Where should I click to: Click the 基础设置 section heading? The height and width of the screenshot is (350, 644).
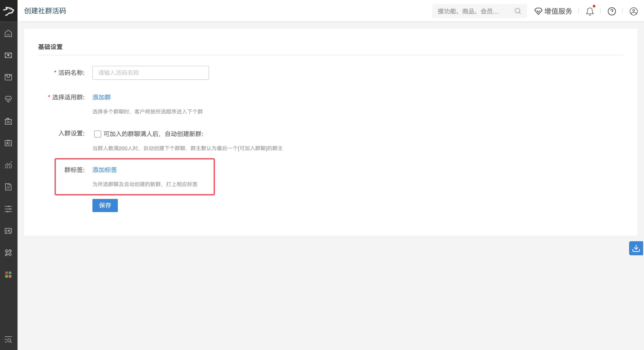50,47
